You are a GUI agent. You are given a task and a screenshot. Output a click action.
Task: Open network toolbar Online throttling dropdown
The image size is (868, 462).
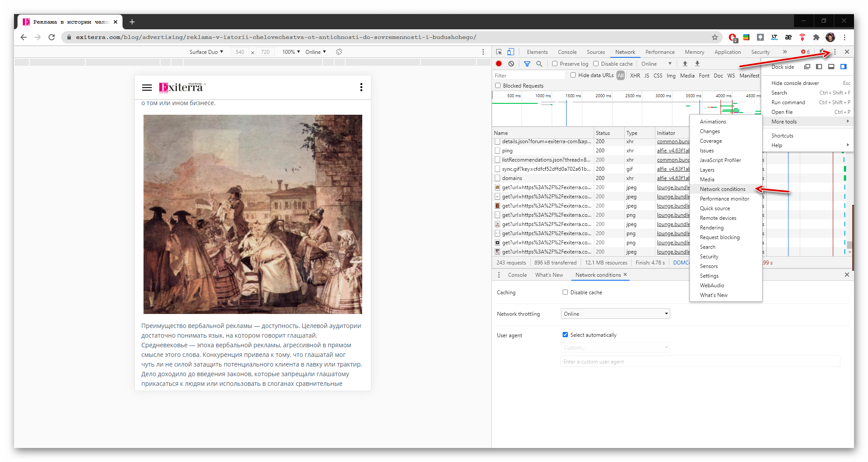(x=656, y=63)
